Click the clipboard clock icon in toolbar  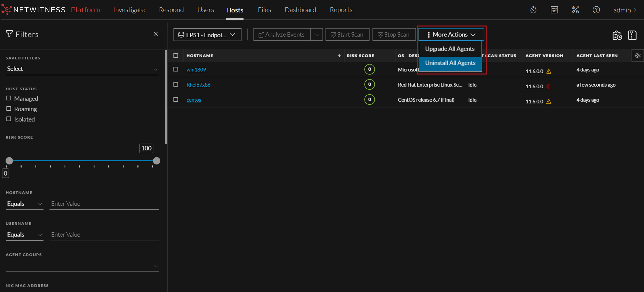(617, 35)
